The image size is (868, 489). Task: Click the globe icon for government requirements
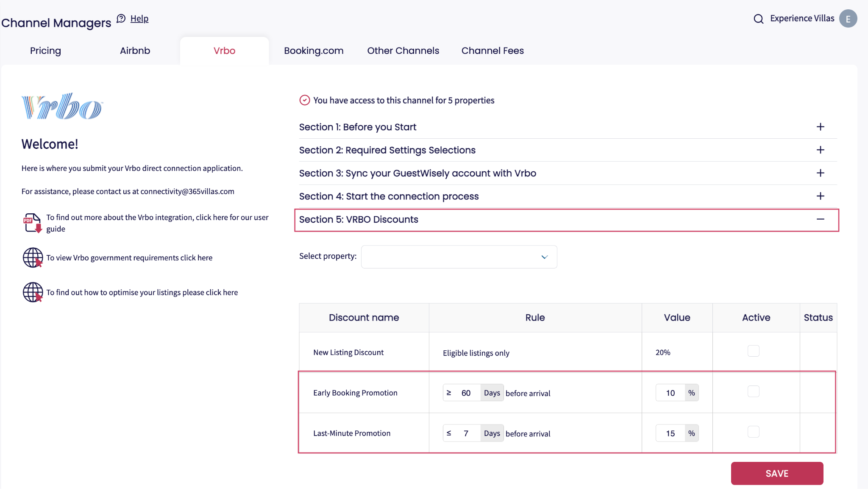(33, 257)
